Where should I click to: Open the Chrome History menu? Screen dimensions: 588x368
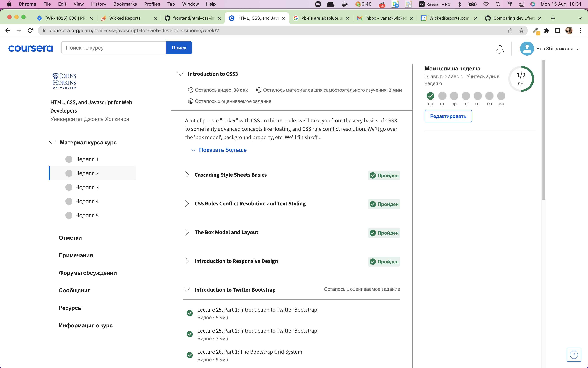point(98,4)
